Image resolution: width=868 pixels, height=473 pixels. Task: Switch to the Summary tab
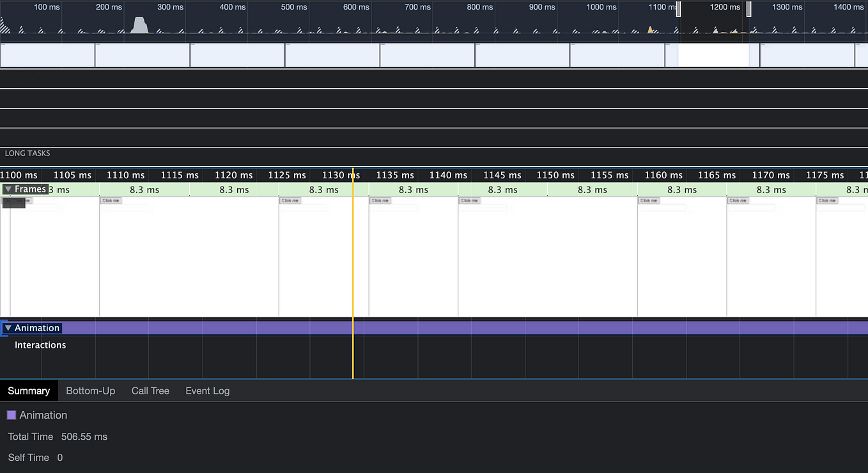(29, 391)
